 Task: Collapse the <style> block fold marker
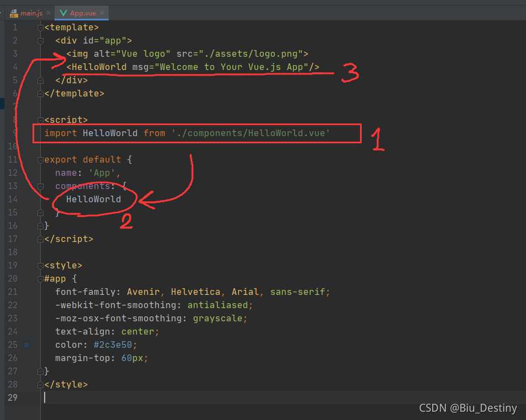pyautogui.click(x=41, y=266)
